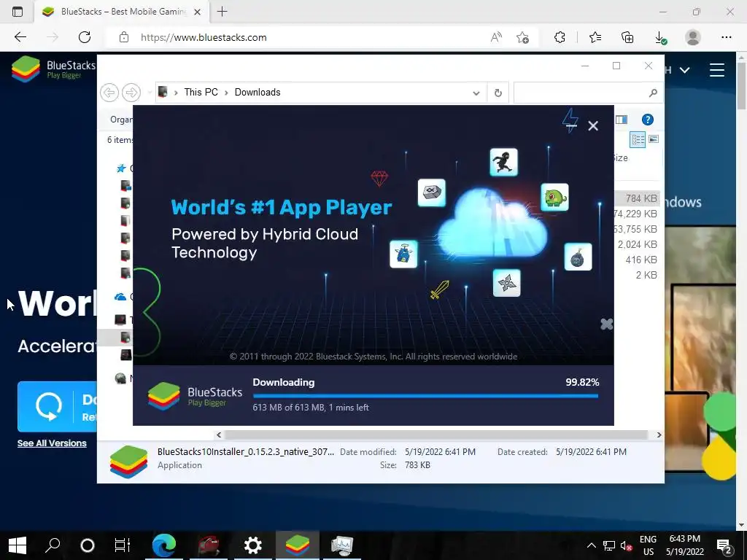
Task: Open Windows Start menu
Action: pos(18,545)
